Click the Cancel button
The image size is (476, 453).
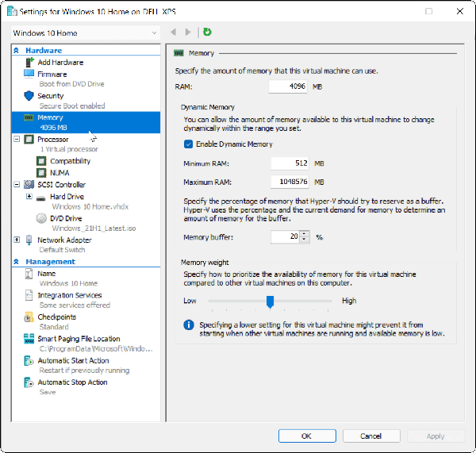coord(371,436)
